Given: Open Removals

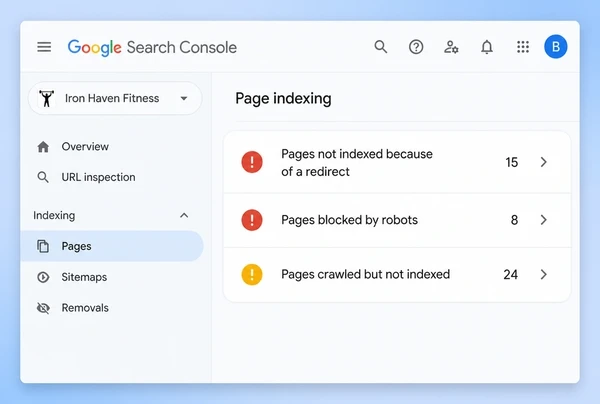Looking at the screenshot, I should (x=85, y=308).
